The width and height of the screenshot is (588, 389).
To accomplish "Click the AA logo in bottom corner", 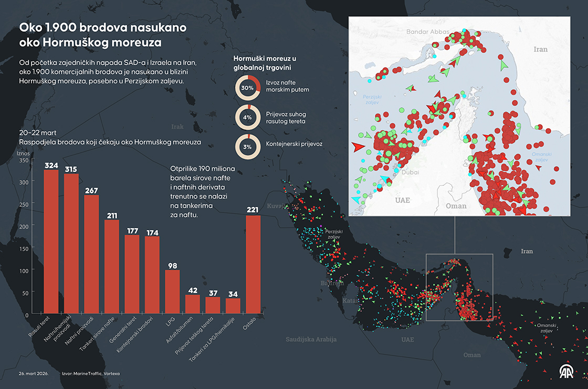I will [x=568, y=372].
